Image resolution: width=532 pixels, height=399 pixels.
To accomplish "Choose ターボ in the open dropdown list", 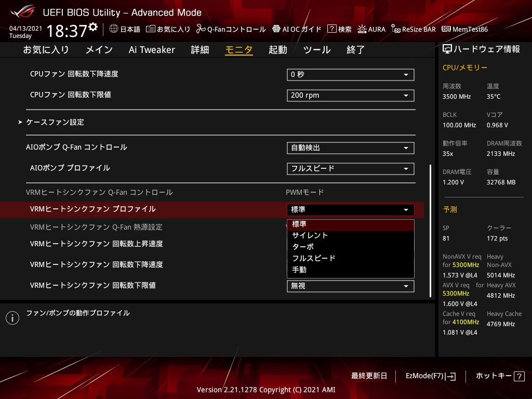I will coord(351,247).
